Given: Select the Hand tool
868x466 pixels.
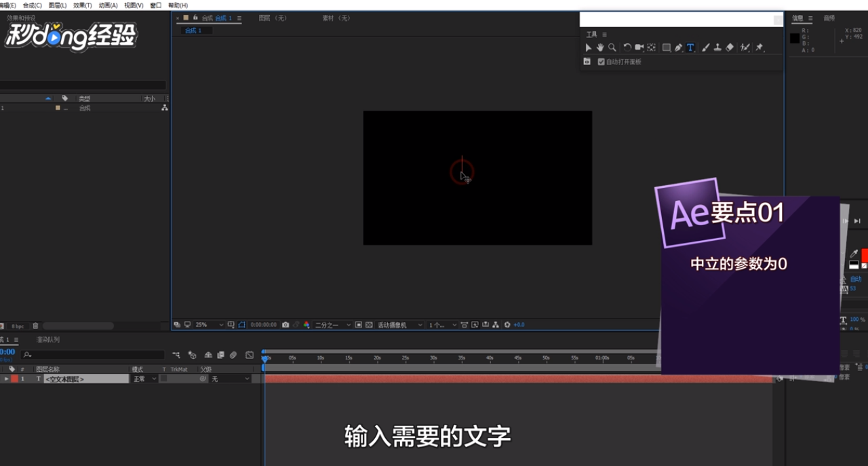Looking at the screenshot, I should [600, 47].
